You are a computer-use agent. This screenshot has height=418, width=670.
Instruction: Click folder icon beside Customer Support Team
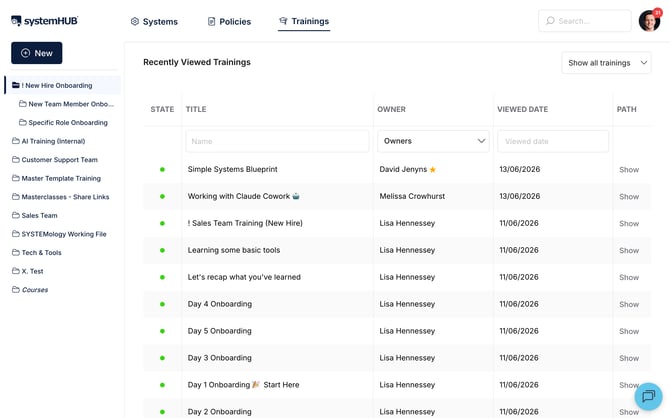click(x=16, y=159)
